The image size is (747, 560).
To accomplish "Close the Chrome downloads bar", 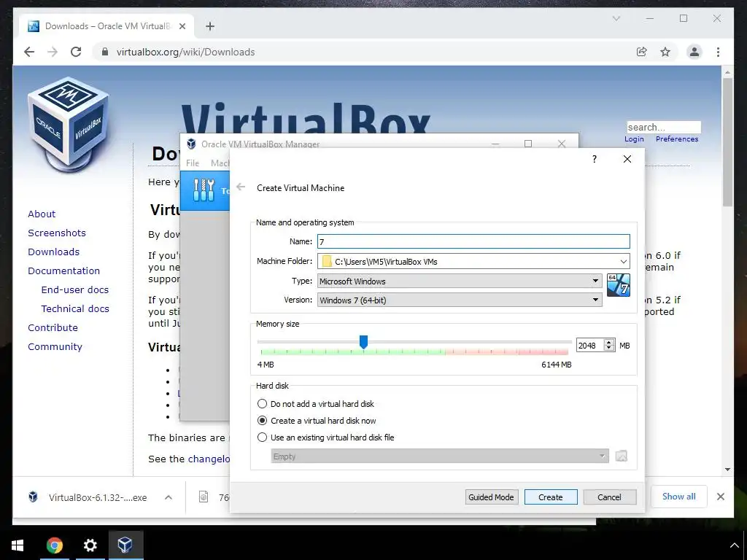I will [720, 497].
